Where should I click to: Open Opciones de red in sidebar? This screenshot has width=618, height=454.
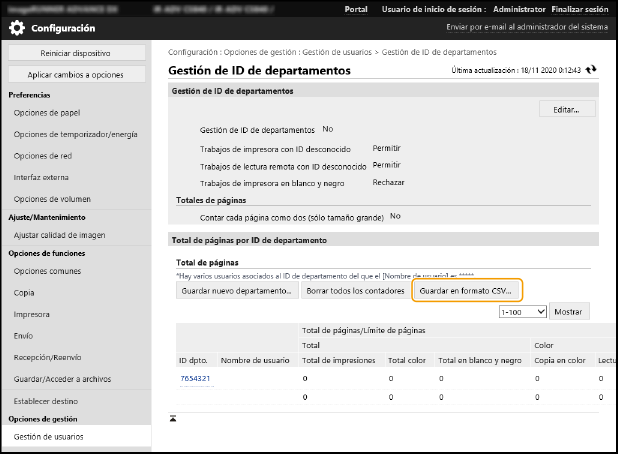[x=44, y=156]
